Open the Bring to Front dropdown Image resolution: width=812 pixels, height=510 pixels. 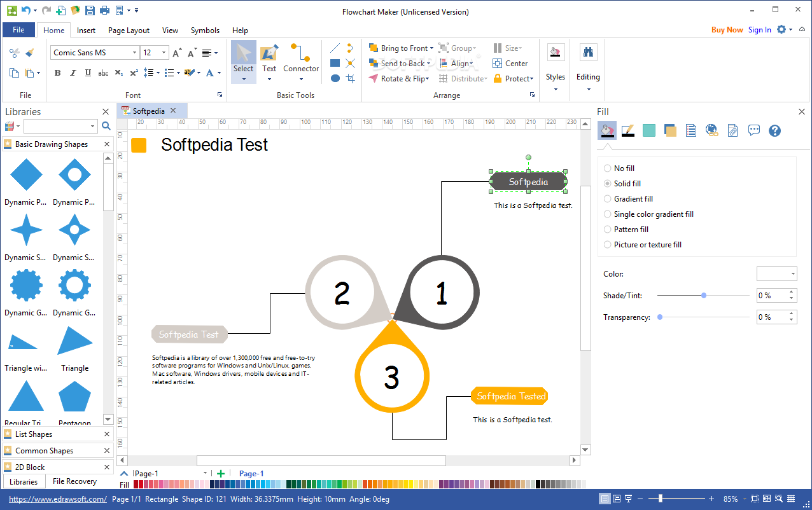(x=431, y=48)
